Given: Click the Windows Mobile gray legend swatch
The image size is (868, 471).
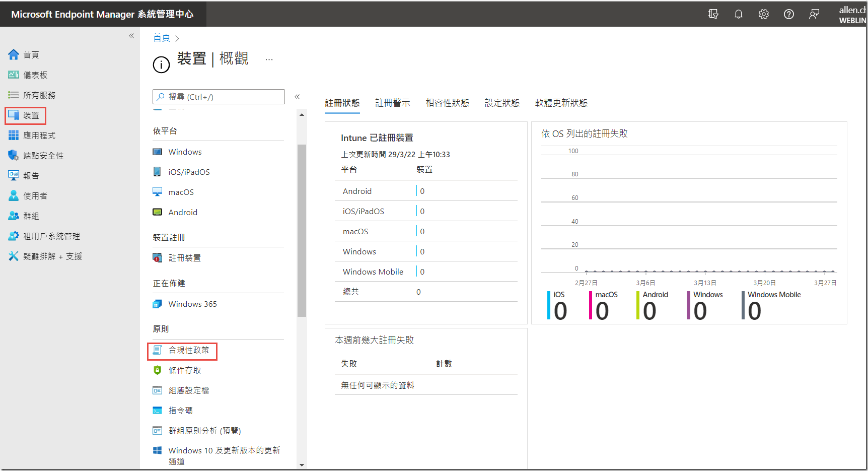Looking at the screenshot, I should [743, 305].
